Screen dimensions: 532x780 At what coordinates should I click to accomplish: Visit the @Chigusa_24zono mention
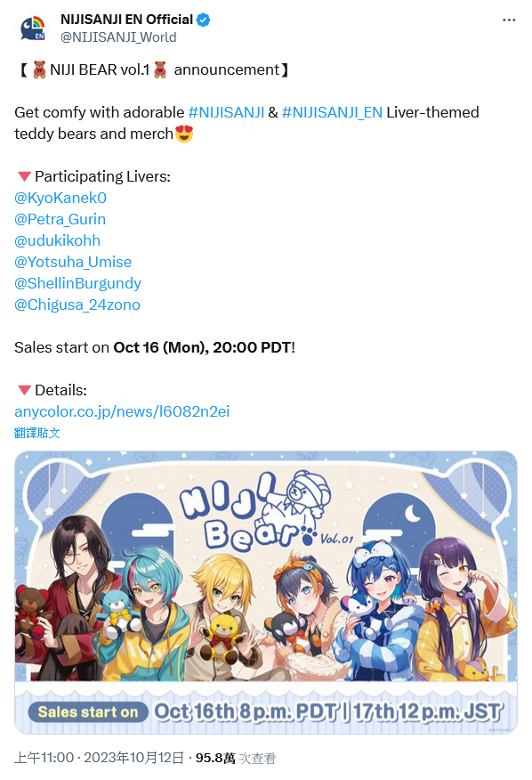click(x=77, y=305)
